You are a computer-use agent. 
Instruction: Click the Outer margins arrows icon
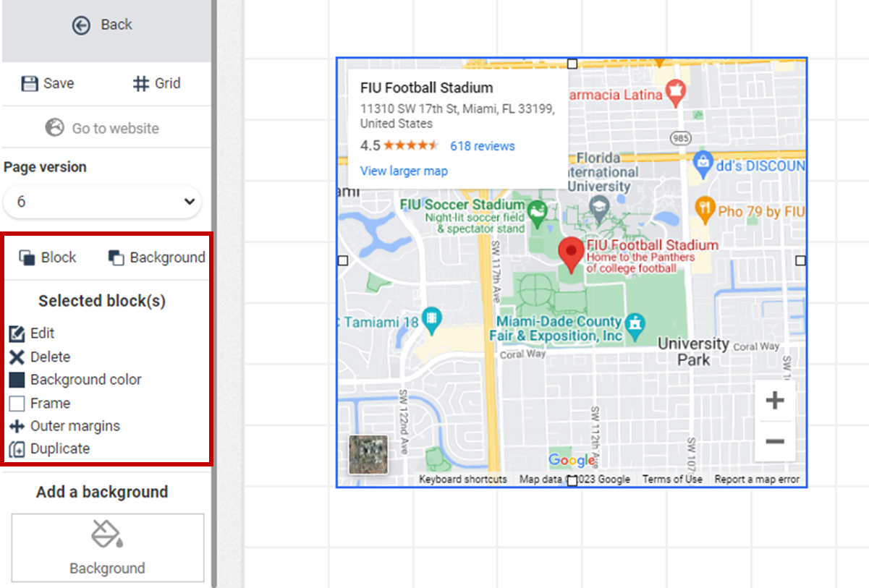[x=17, y=426]
